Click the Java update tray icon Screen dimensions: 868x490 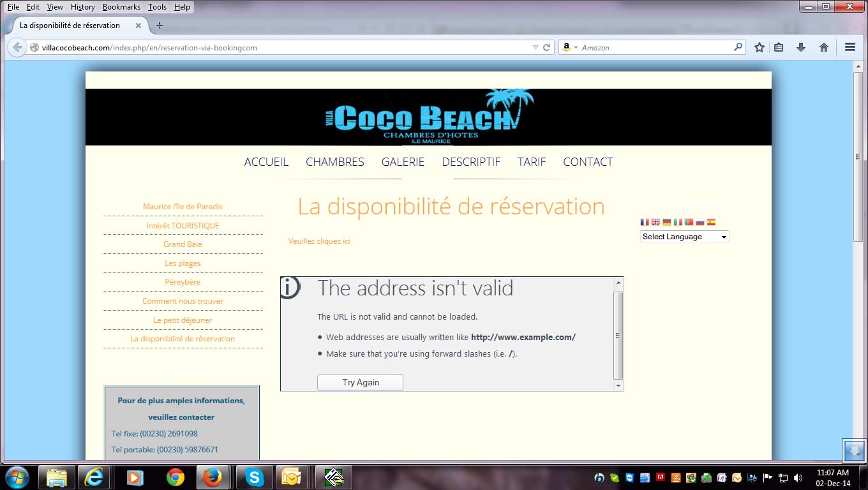[x=676, y=478]
